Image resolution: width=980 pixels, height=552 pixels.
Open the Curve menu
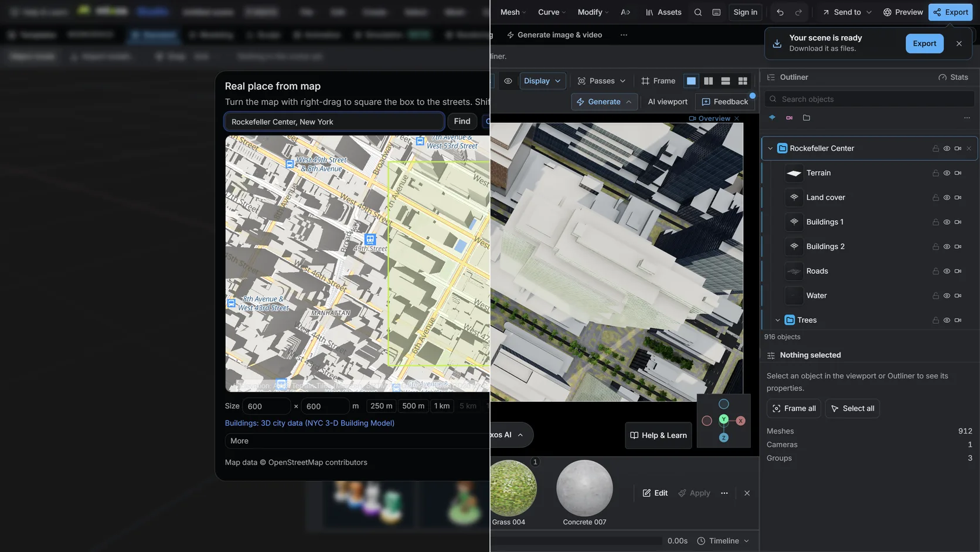[x=552, y=12]
